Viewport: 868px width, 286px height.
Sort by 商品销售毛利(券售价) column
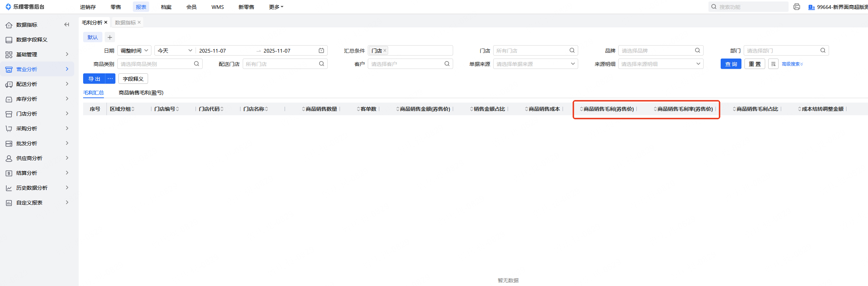(x=607, y=109)
